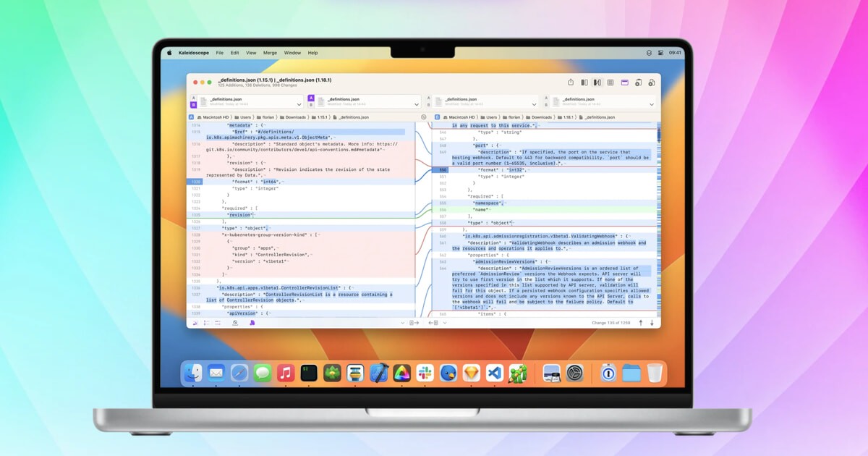Switch to the Unified view layout
The width and height of the screenshot is (868, 456).
click(x=610, y=83)
